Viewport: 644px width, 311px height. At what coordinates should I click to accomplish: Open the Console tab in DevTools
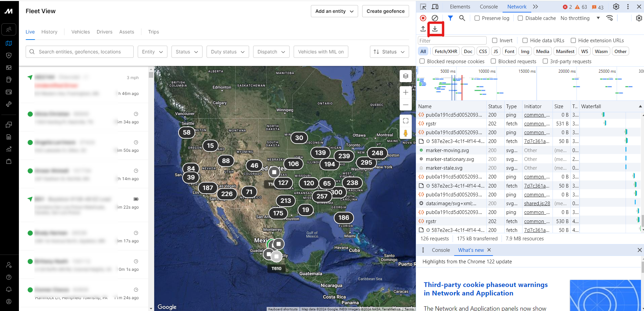click(488, 7)
